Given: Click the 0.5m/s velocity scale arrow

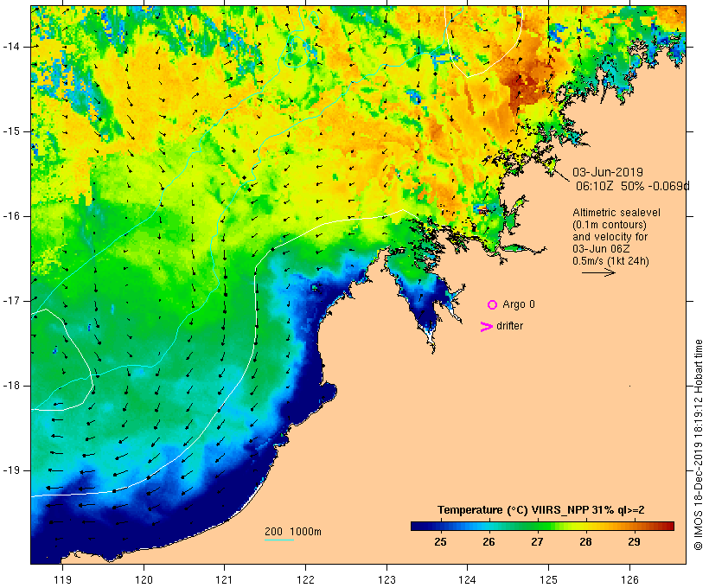Looking at the screenshot, I should click(598, 272).
